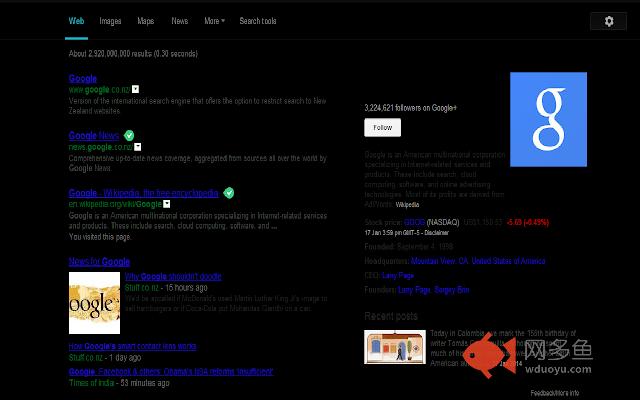Screen dimensions: 640x400
Task: Click the Disclaimer link under stock price
Action: click(436, 233)
